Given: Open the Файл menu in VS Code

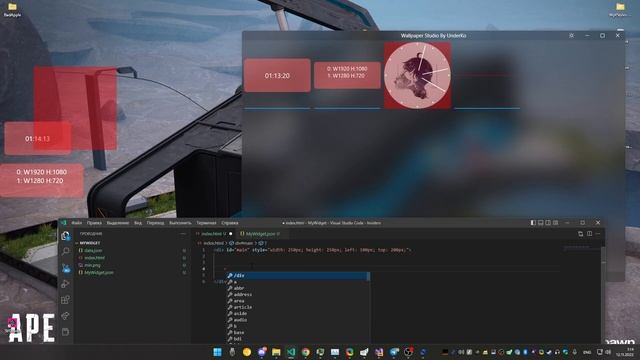Looking at the screenshot, I should [x=77, y=223].
